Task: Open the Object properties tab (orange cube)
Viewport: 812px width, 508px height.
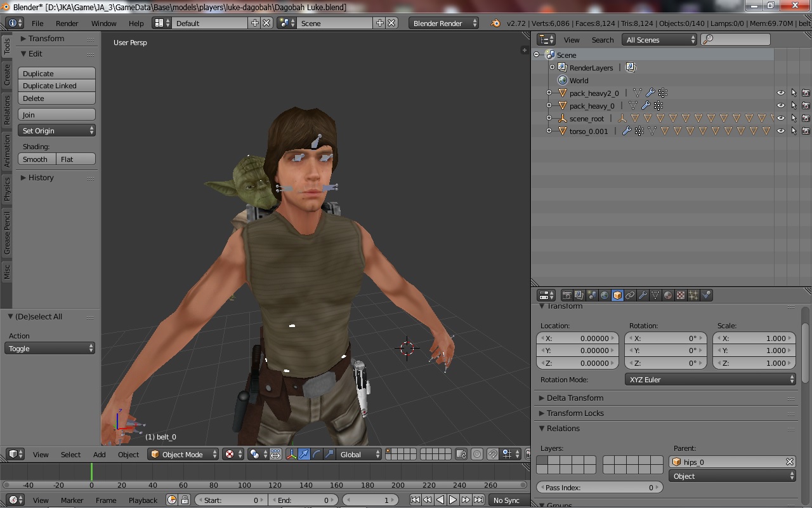Action: tap(617, 295)
